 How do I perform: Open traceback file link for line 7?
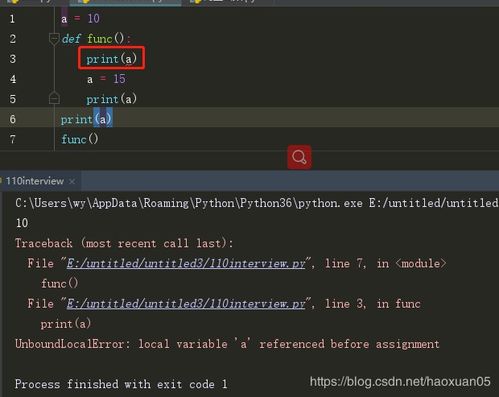point(186,264)
